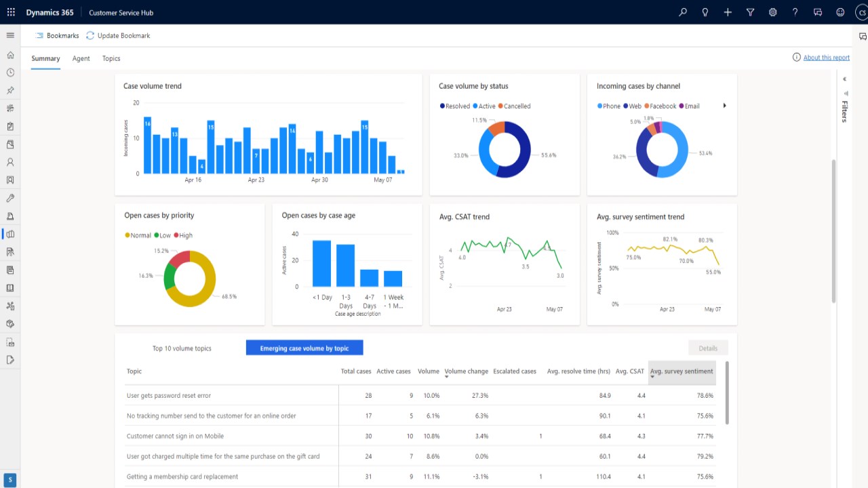The width and height of the screenshot is (868, 488).
Task: Open the app launcher waffle menu
Action: [x=11, y=12]
